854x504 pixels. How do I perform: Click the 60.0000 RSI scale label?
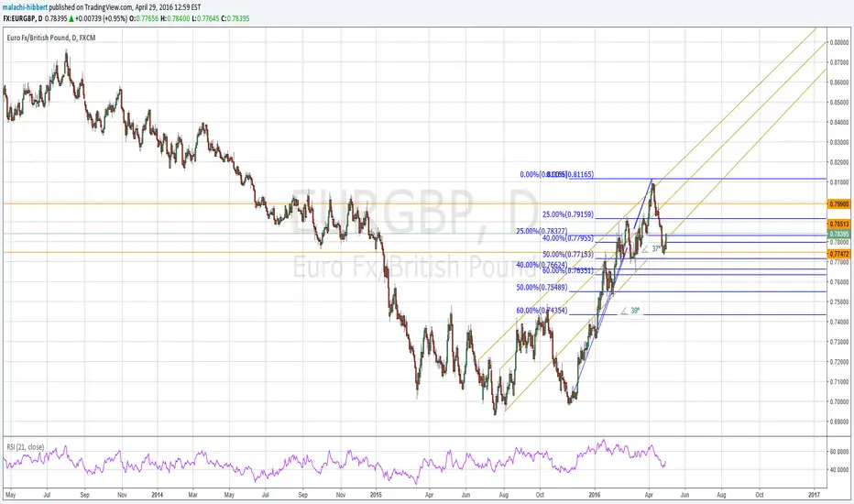coord(839,452)
